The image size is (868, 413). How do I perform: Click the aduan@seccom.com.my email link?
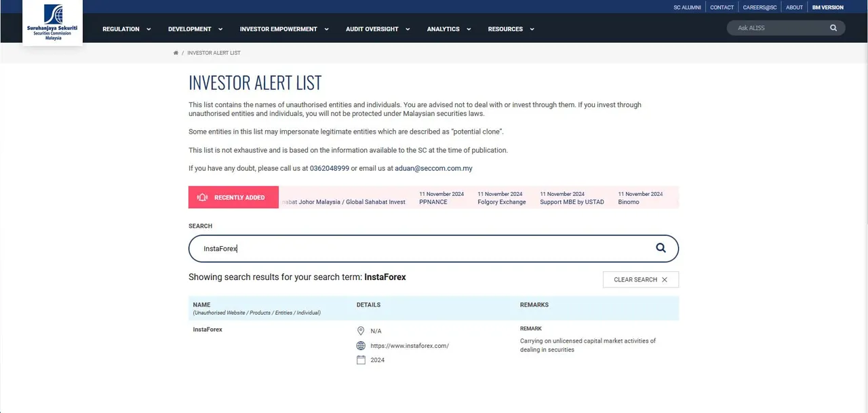point(434,168)
